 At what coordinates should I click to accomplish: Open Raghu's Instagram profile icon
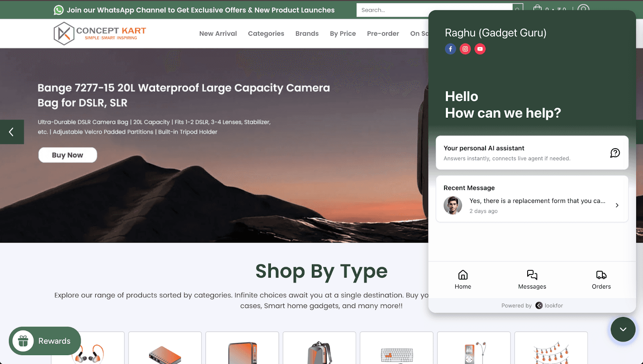[465, 49]
